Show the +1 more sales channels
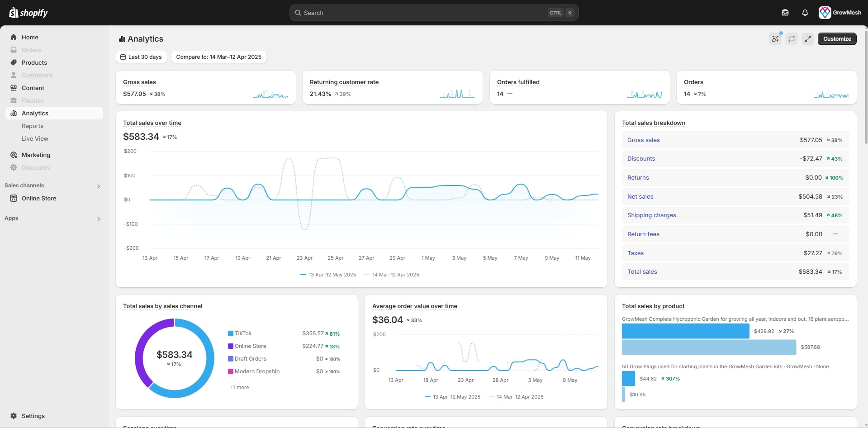Image resolution: width=868 pixels, height=428 pixels. [239, 387]
